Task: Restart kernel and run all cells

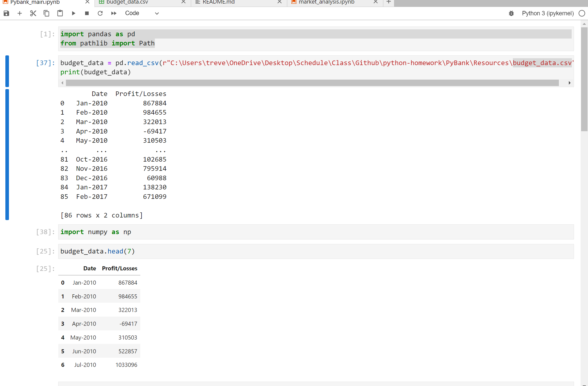Action: pyautogui.click(x=114, y=13)
